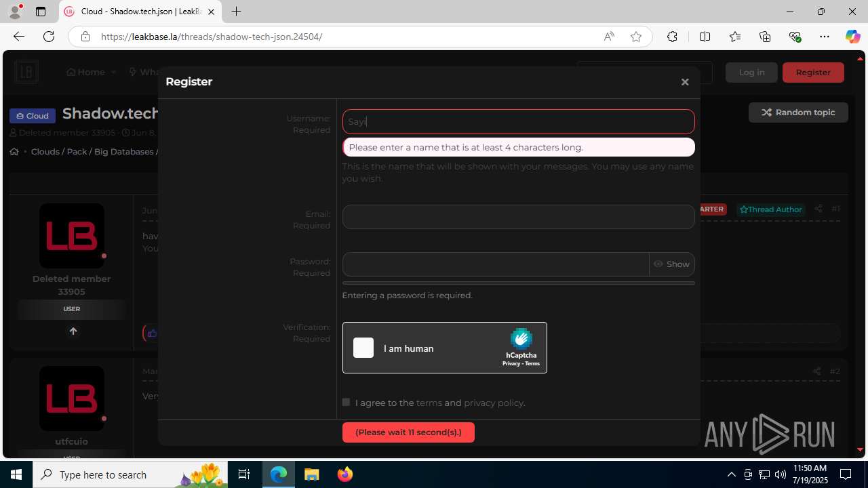Open a new browser tab
868x488 pixels.
pos(236,12)
